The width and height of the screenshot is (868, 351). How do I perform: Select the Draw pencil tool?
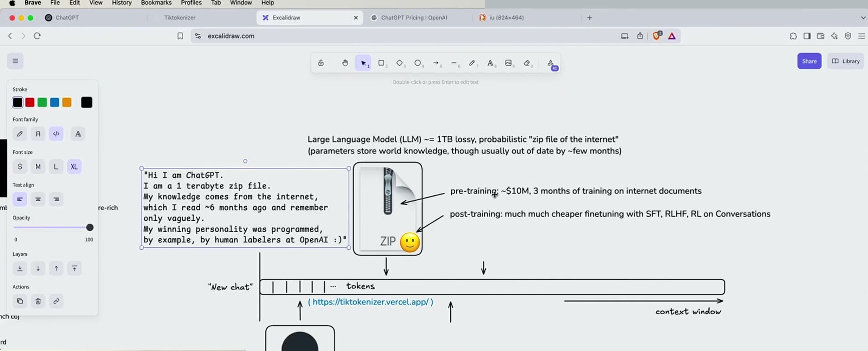click(472, 63)
